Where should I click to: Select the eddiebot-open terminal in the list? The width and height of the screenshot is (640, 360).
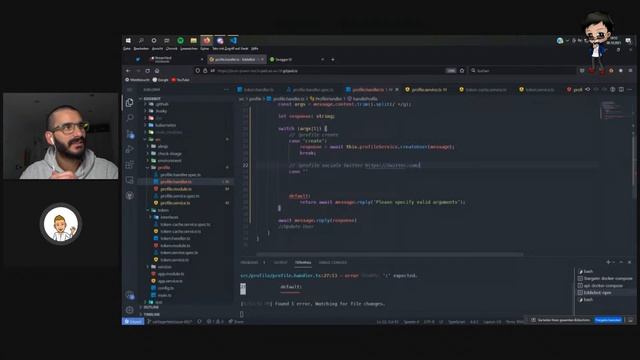605,293
